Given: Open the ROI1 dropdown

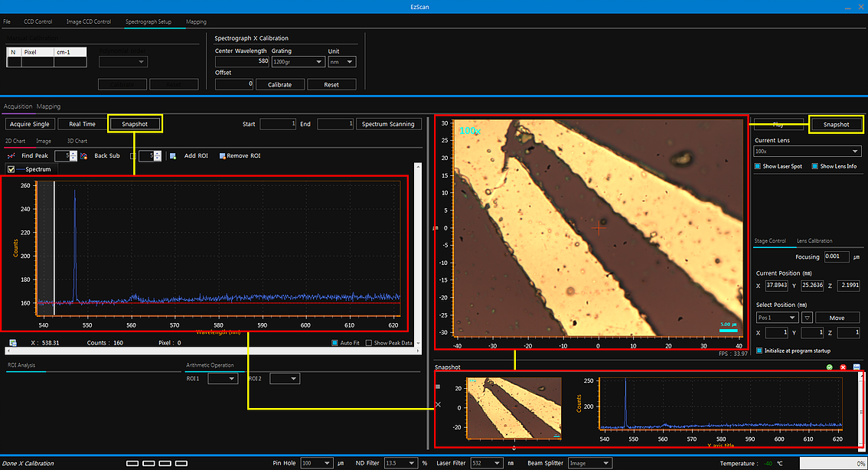Looking at the screenshot, I should pyautogui.click(x=223, y=379).
